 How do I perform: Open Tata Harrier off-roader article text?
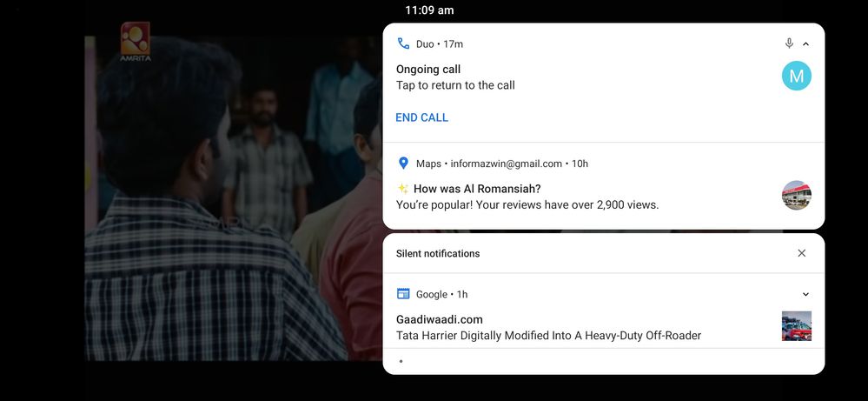pyautogui.click(x=548, y=336)
